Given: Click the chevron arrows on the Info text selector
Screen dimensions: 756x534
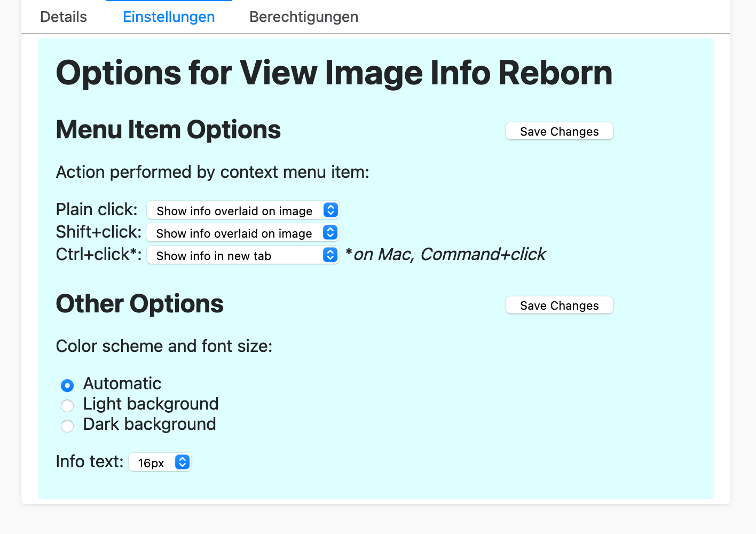Looking at the screenshot, I should click(x=182, y=462).
